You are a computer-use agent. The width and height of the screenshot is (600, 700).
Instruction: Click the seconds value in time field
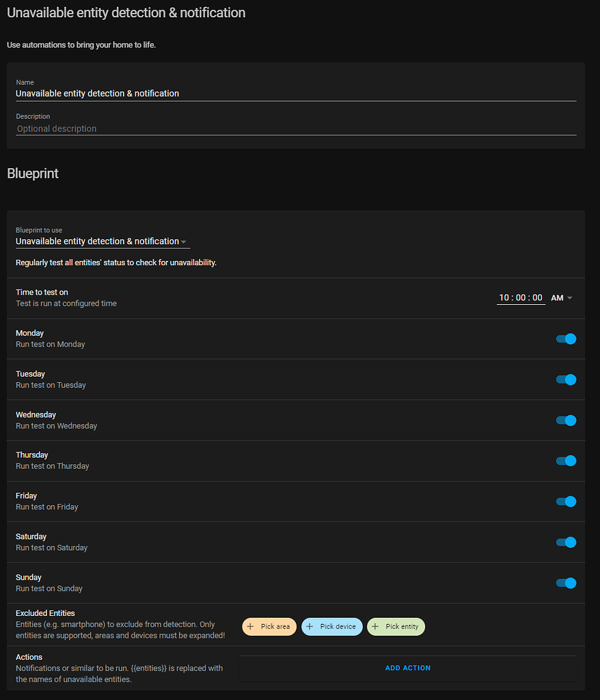click(537, 297)
